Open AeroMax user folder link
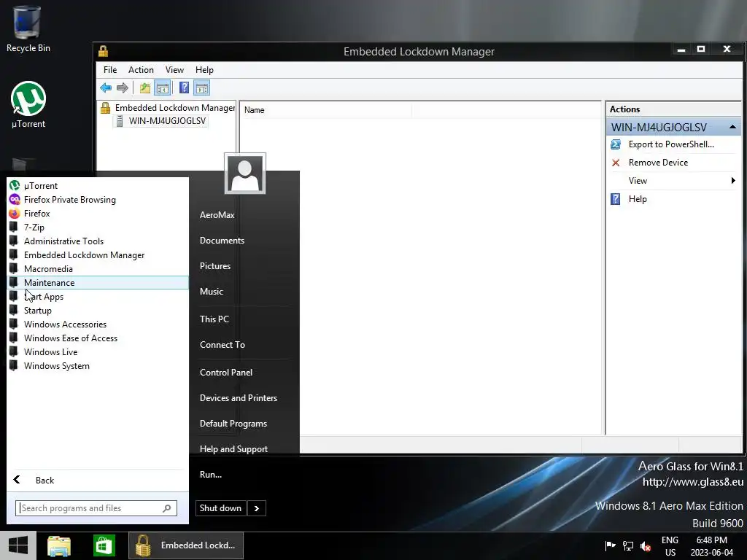The width and height of the screenshot is (747, 560). [x=217, y=215]
